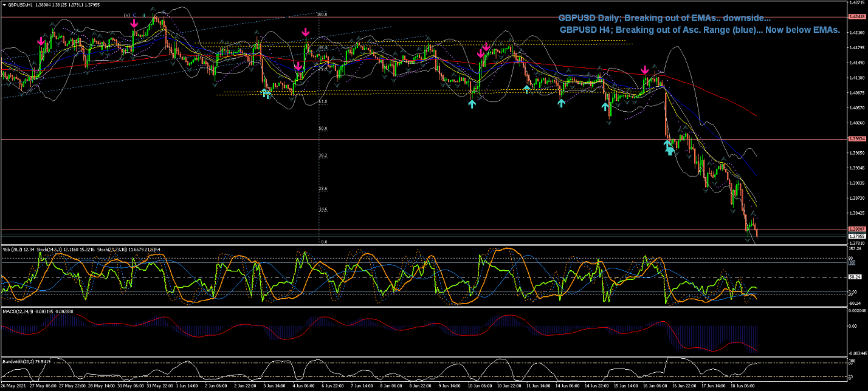Click the pink down arrow beneath the wave labels
Screen dimensions: 868x391
pyautogui.click(x=134, y=24)
